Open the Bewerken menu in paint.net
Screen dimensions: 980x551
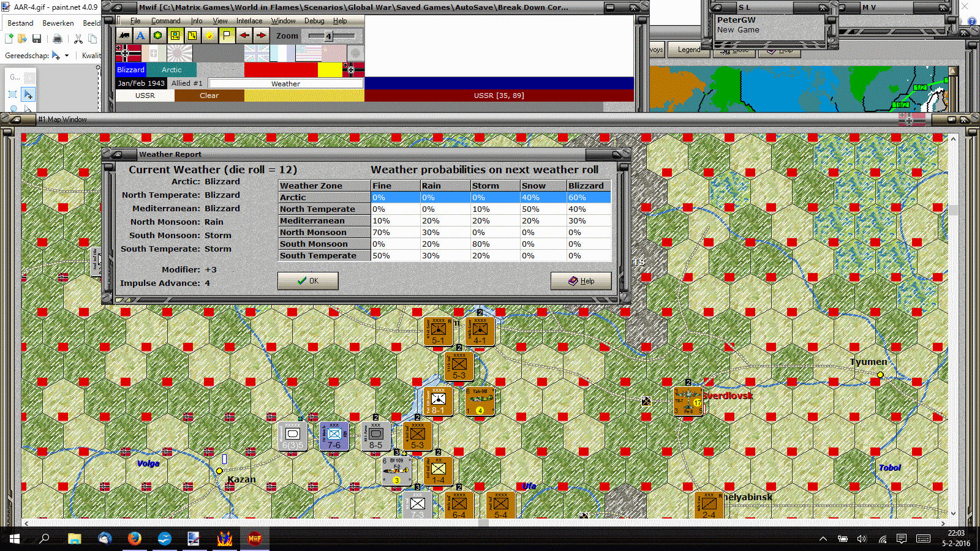(x=58, y=23)
